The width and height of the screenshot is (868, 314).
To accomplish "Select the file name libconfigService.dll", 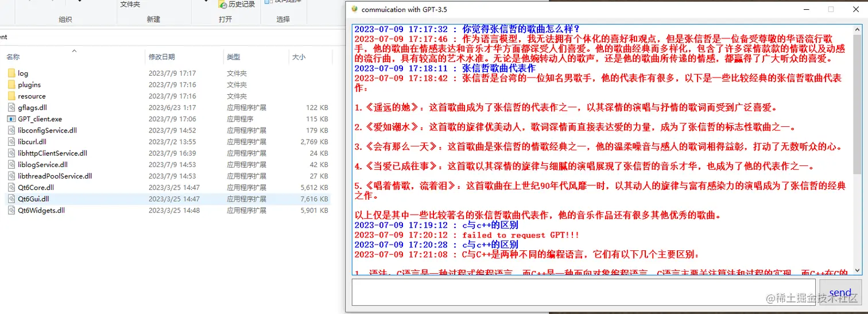I will [47, 130].
